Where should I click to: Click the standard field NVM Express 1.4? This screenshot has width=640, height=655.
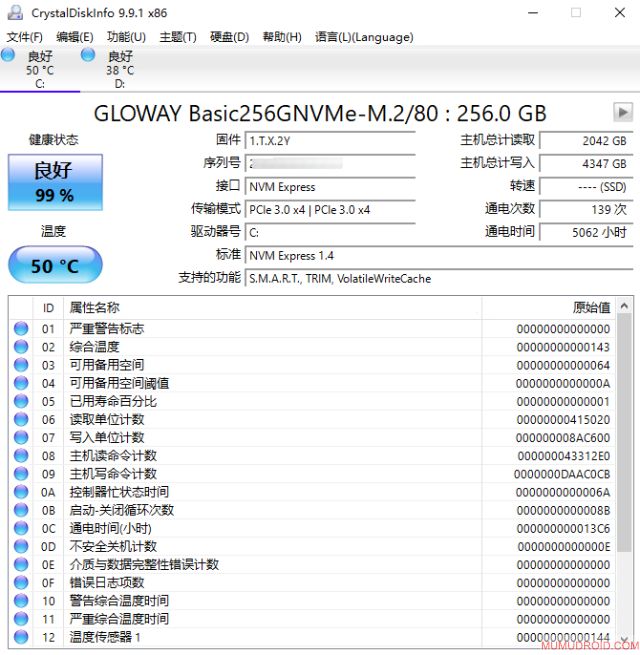tap(439, 255)
